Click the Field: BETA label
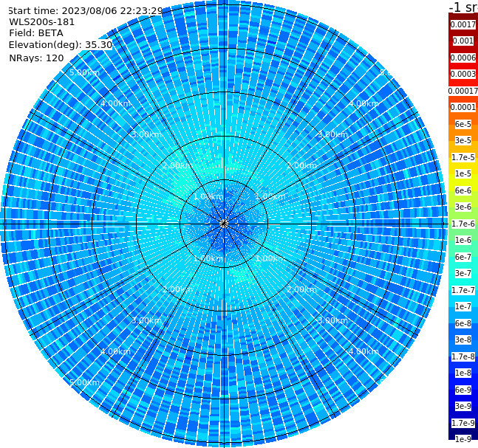Screen dimensions: 478x448 36,33
